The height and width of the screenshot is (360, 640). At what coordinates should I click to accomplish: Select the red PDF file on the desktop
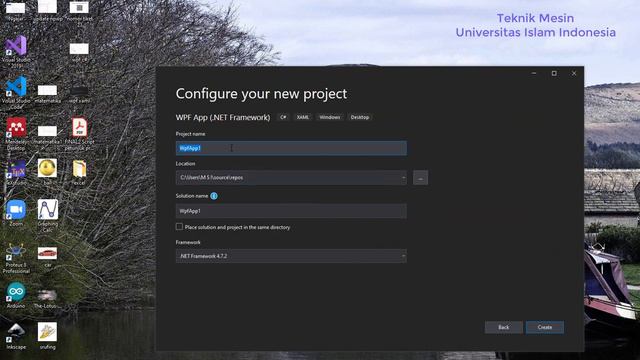79,133
